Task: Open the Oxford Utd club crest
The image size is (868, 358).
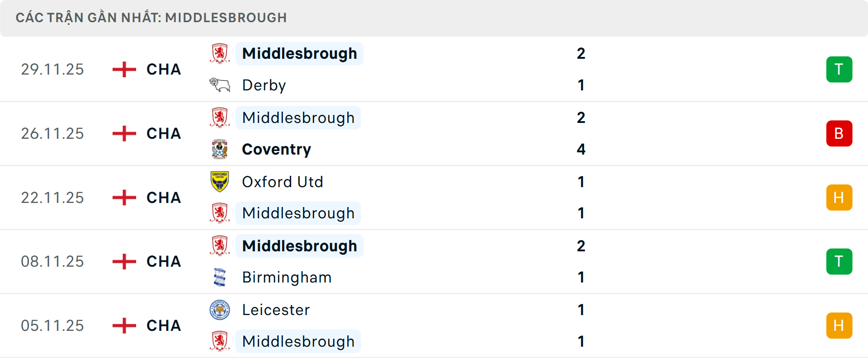Action: 220,182
